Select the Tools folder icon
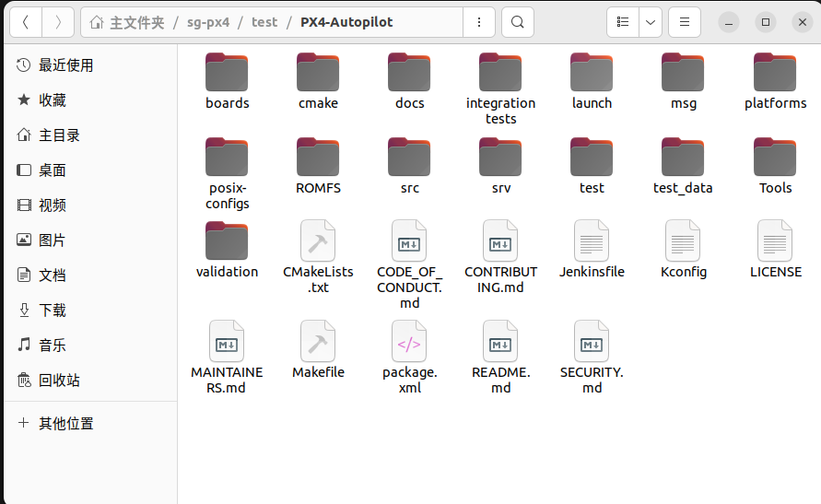 (775, 157)
